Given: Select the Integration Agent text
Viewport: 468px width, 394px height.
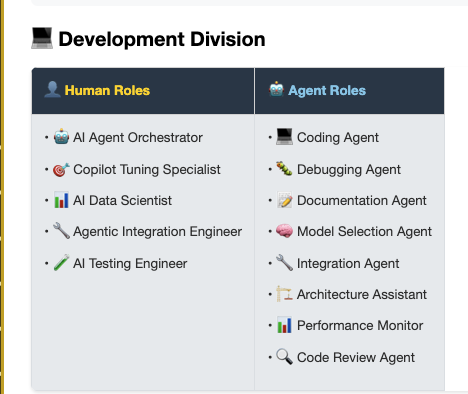Looking at the screenshot, I should (x=348, y=264).
